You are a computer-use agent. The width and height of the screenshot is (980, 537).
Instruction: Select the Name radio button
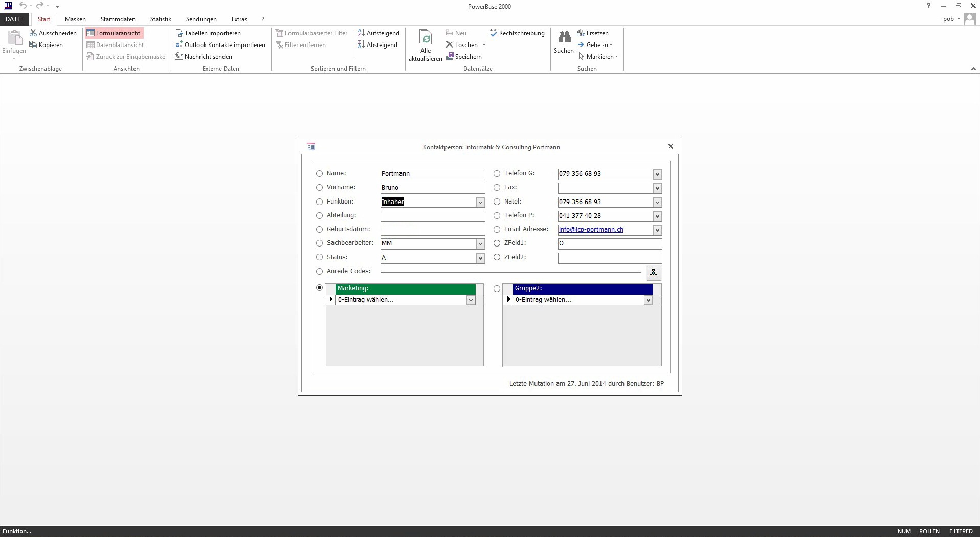click(320, 174)
